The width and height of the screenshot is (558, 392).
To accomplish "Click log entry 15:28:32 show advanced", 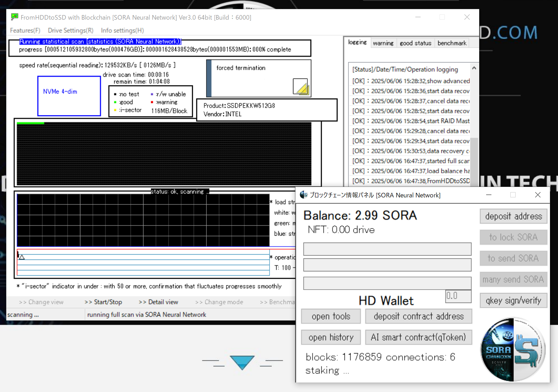I will (411, 81).
